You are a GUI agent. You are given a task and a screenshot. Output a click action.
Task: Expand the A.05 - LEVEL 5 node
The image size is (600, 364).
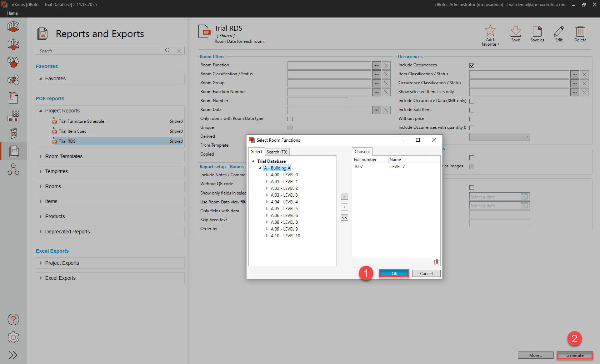tap(267, 209)
